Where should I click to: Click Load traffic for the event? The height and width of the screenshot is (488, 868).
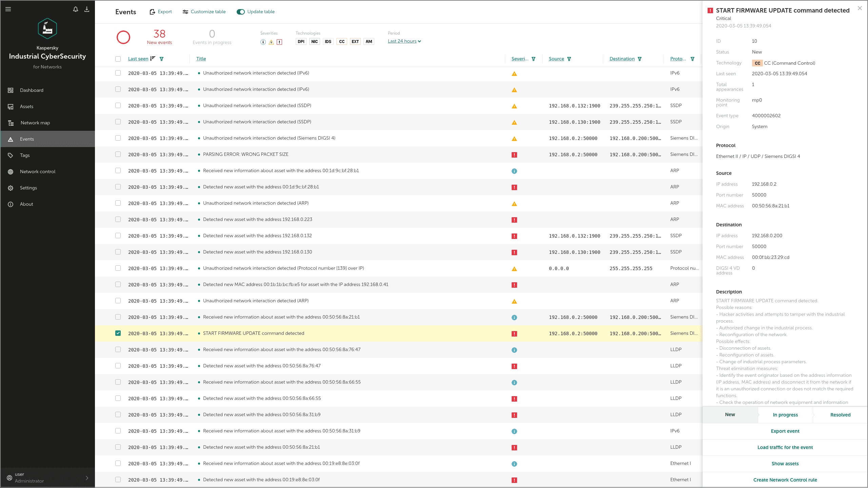tap(785, 447)
